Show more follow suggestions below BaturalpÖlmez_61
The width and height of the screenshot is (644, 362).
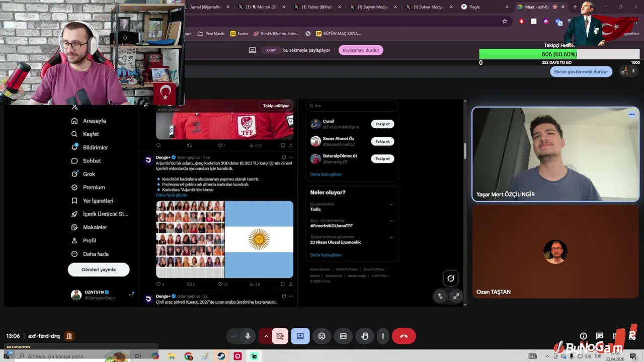point(326,174)
